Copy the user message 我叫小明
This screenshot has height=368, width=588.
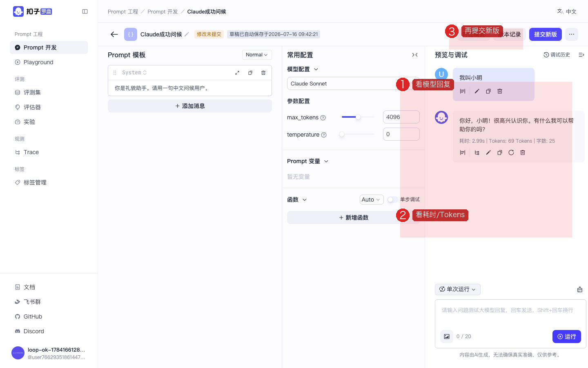[x=488, y=91]
